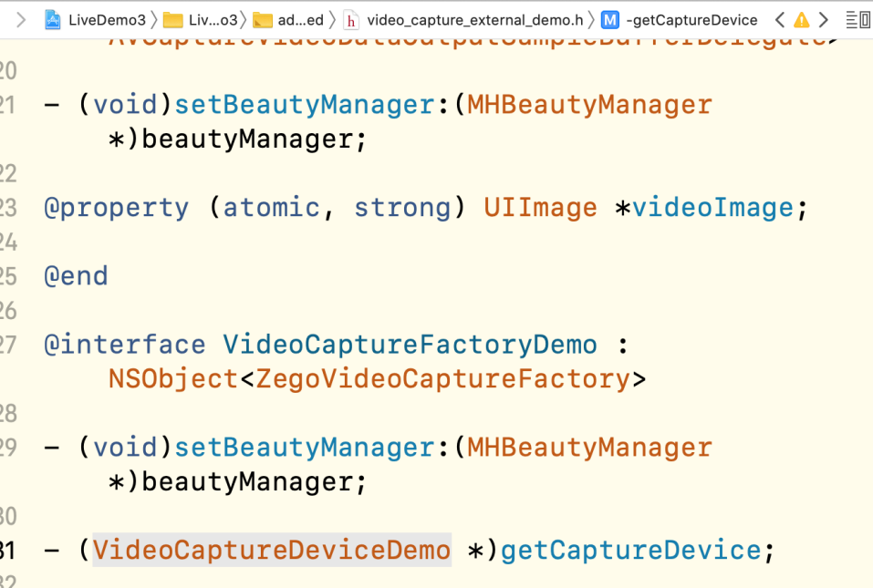This screenshot has width=873, height=588.
Task: Click the strong attribute on line 23
Action: tap(402, 208)
